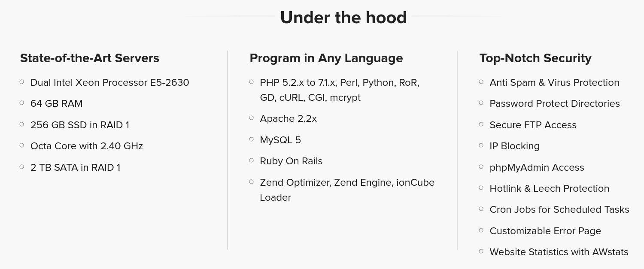Click the bullet next to 'IP Blocking'
This screenshot has width=644, height=269.
pyautogui.click(x=481, y=145)
